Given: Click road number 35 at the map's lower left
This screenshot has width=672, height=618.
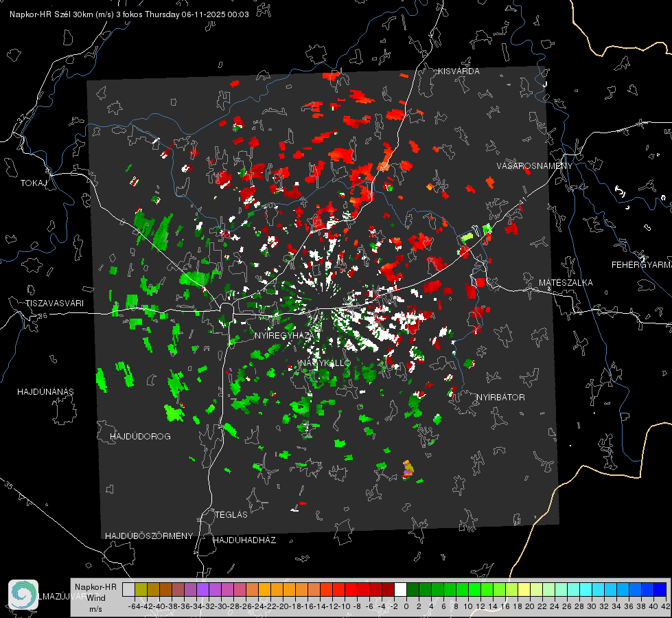Looking at the screenshot, I should pos(8,485).
